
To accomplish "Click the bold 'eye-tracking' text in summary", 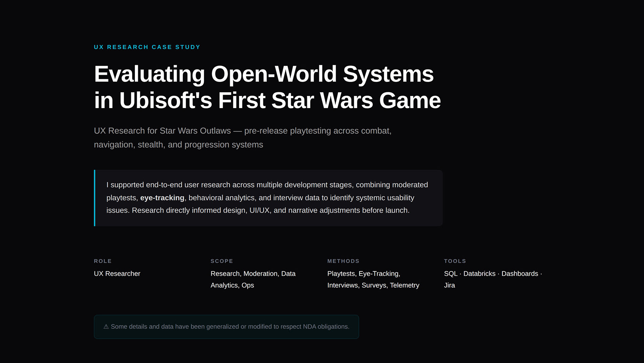I will tap(162, 198).
